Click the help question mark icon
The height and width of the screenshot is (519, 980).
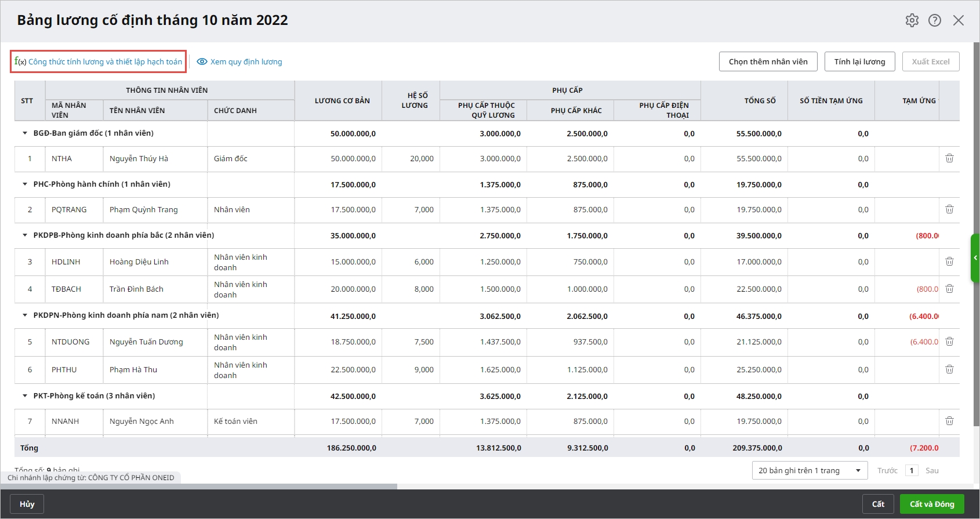(x=935, y=20)
